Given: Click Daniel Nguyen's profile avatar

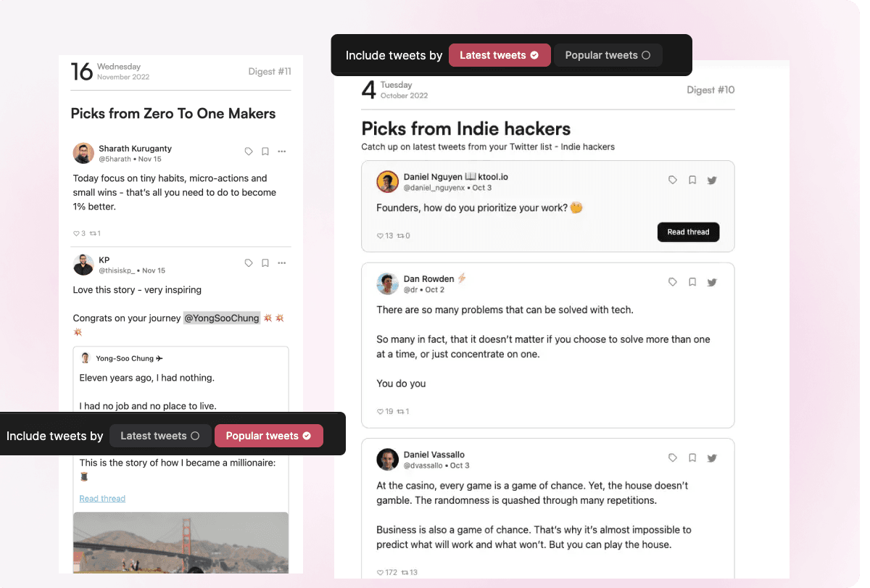Looking at the screenshot, I should (388, 182).
